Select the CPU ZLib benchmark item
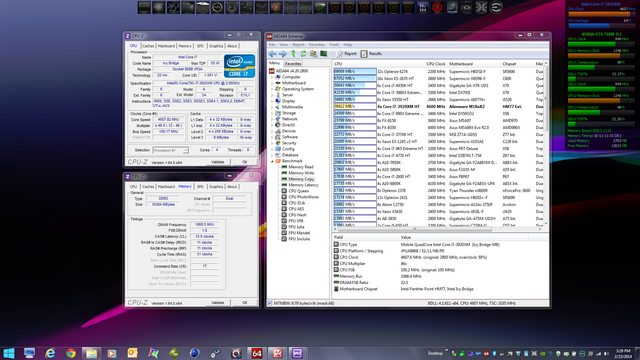 293,203
